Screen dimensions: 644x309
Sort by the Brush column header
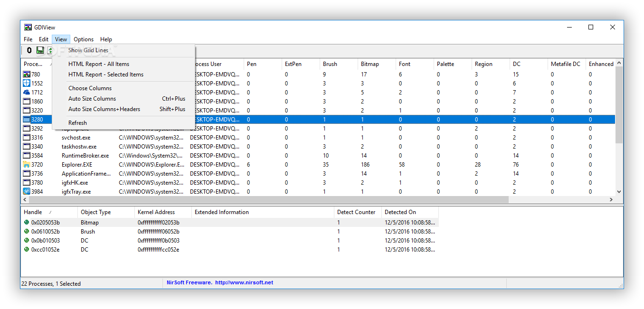click(339, 64)
